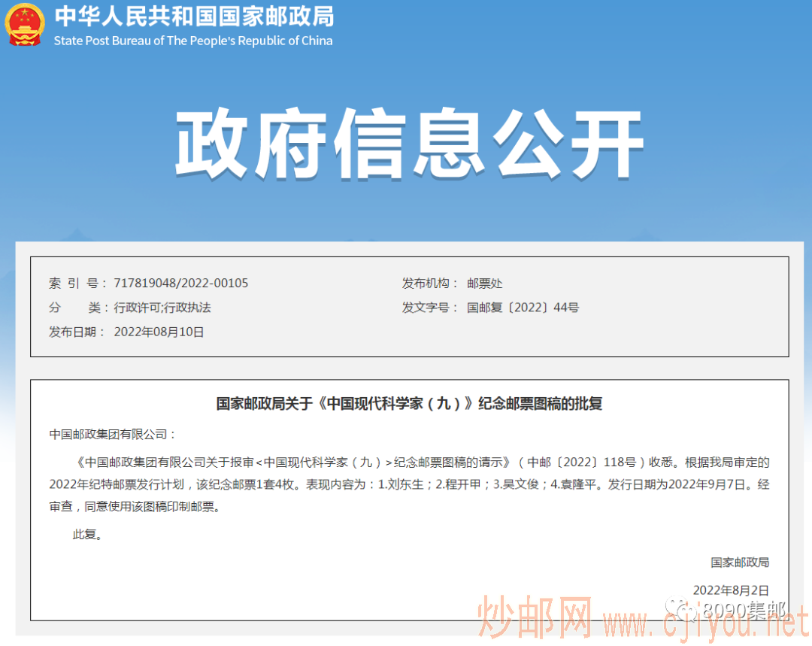Click the State Post Bureau English subtitle

pos(193,41)
